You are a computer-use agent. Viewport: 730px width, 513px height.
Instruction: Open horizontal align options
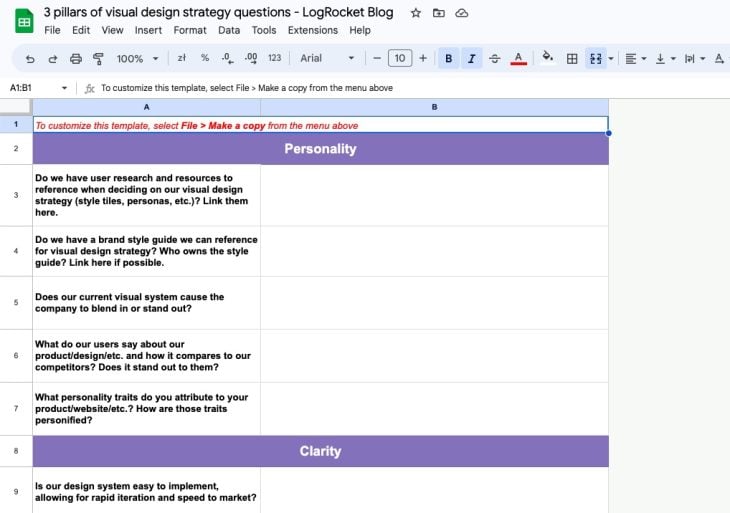pyautogui.click(x=635, y=59)
